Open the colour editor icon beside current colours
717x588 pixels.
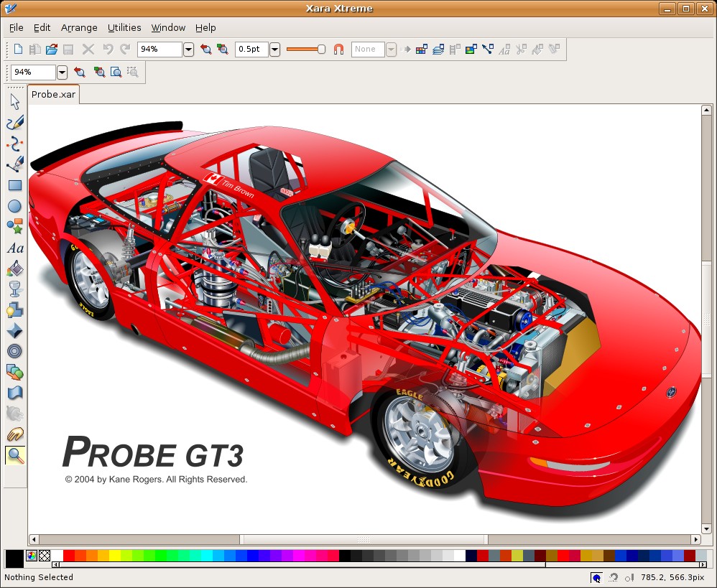(x=32, y=556)
